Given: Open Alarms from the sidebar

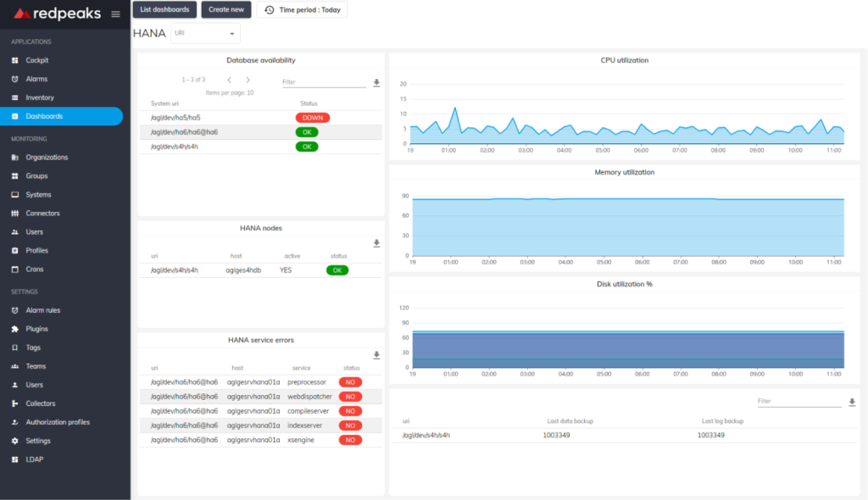Looking at the screenshot, I should 36,79.
